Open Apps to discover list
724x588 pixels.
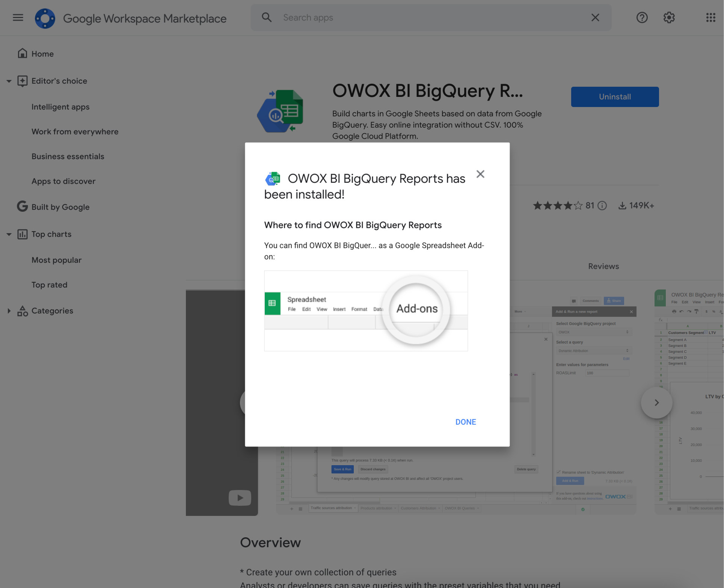pos(63,181)
